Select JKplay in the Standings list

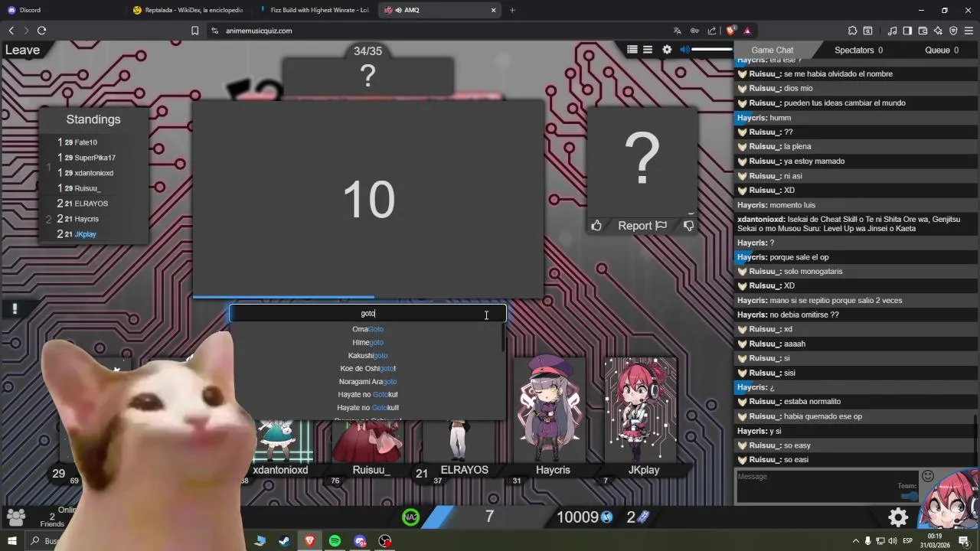[85, 234]
